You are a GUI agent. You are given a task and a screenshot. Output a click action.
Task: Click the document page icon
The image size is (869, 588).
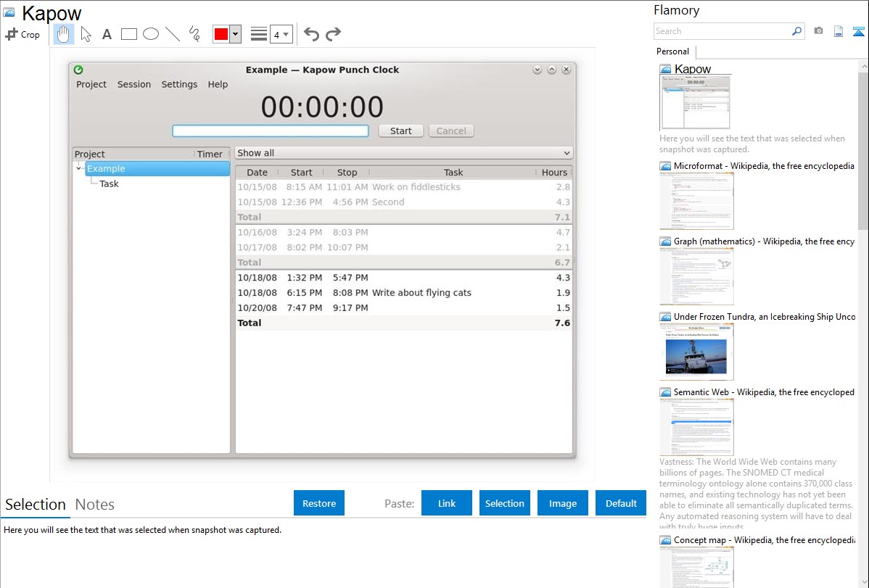839,31
